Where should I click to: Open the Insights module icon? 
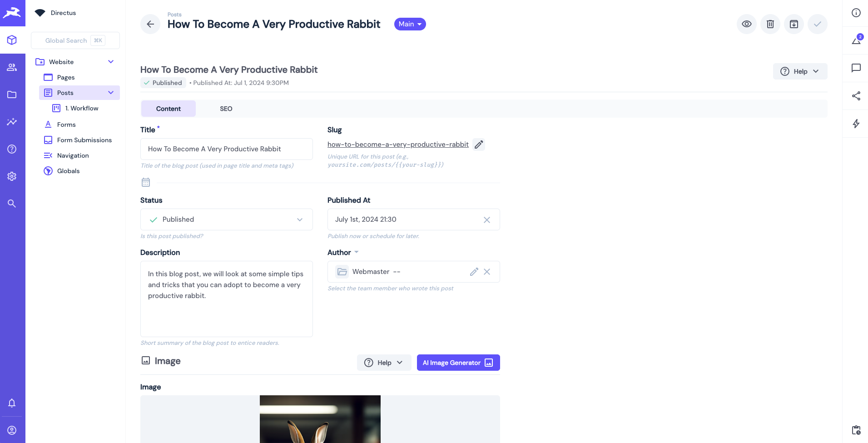click(12, 122)
